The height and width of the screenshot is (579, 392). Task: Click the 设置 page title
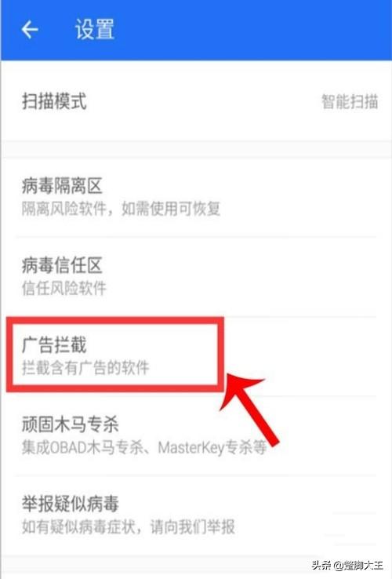(95, 30)
